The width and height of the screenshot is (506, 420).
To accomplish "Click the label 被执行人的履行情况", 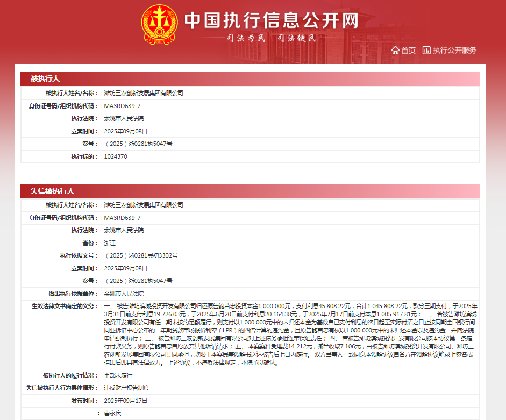I will pos(70,375).
